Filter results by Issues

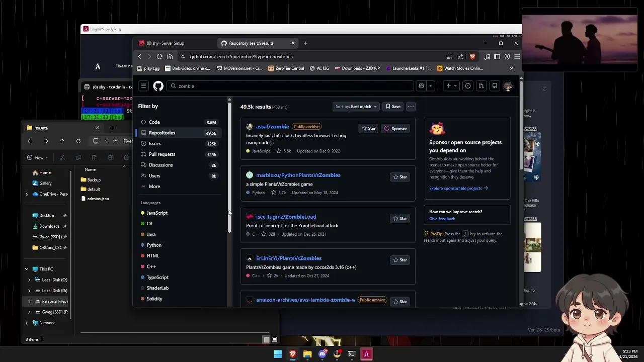178,144
